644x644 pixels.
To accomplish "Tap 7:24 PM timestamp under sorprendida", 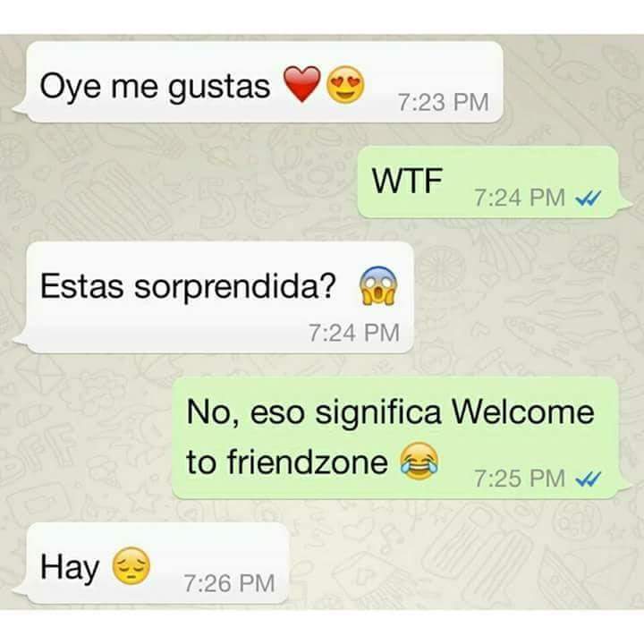I will tap(353, 333).
